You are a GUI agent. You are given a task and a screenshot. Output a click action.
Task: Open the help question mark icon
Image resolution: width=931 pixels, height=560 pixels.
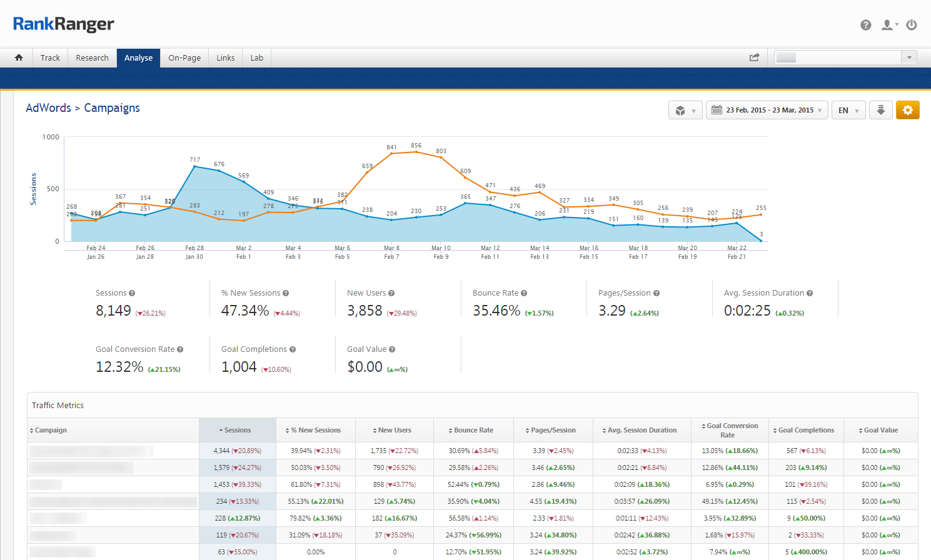click(865, 25)
